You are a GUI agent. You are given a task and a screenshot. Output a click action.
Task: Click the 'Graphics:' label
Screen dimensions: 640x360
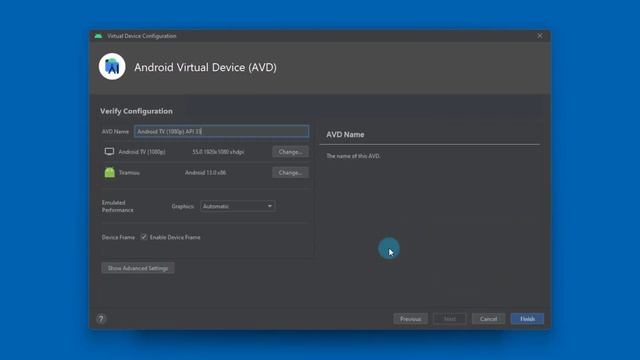point(183,207)
